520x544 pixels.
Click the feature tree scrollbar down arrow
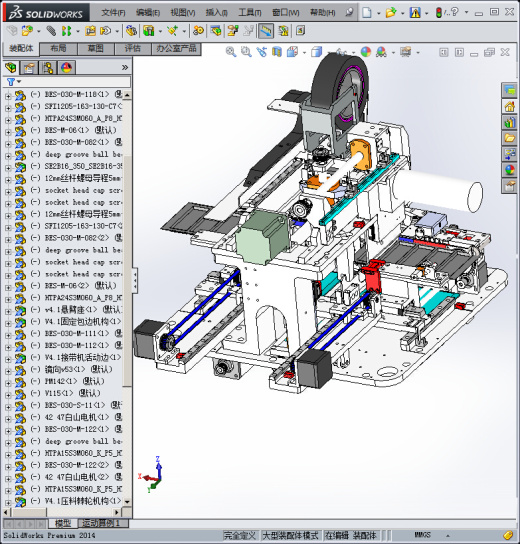[127, 502]
